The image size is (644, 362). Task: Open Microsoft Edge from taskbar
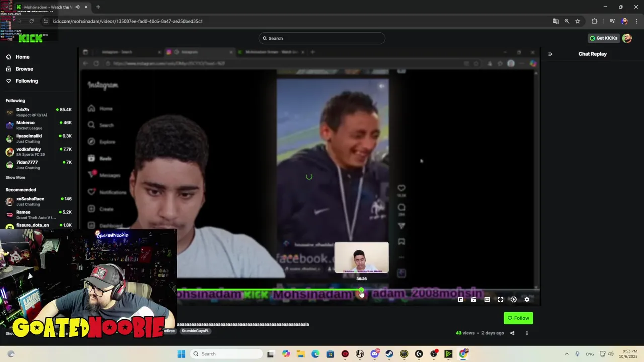[x=315, y=354]
